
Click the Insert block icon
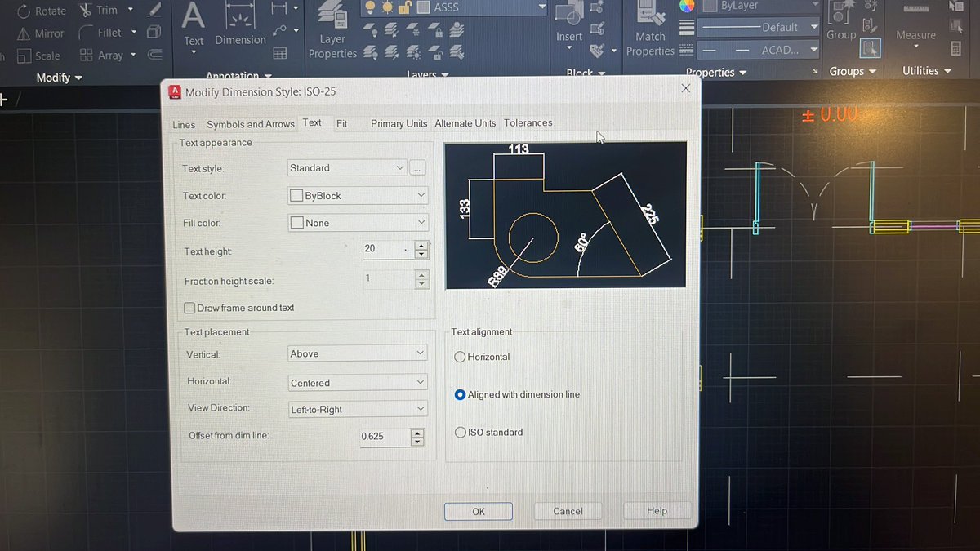(x=568, y=23)
